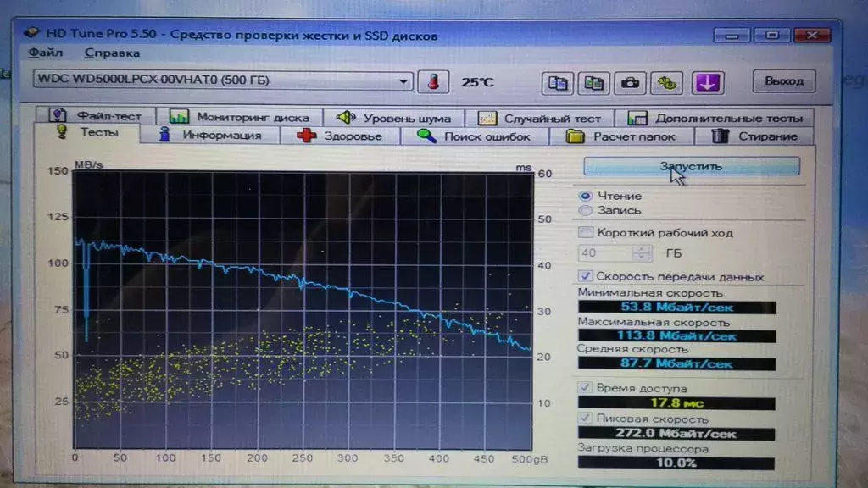Open the Расчет папок tab
This screenshot has width=868, height=488.
click(x=621, y=136)
